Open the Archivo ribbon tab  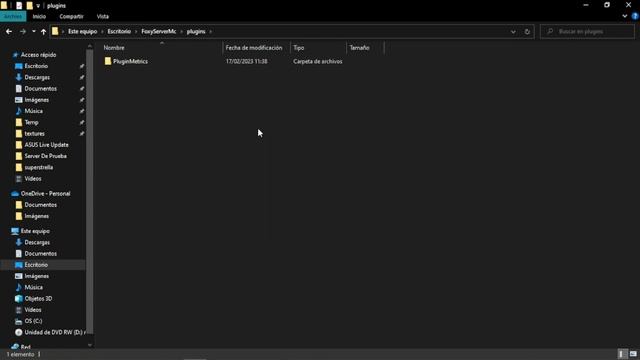[13, 16]
